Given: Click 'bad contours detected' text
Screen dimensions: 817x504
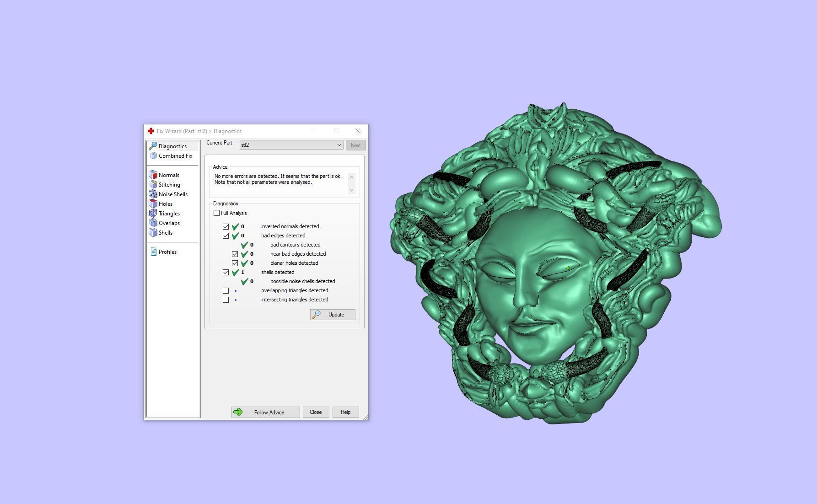Looking at the screenshot, I should coord(295,245).
